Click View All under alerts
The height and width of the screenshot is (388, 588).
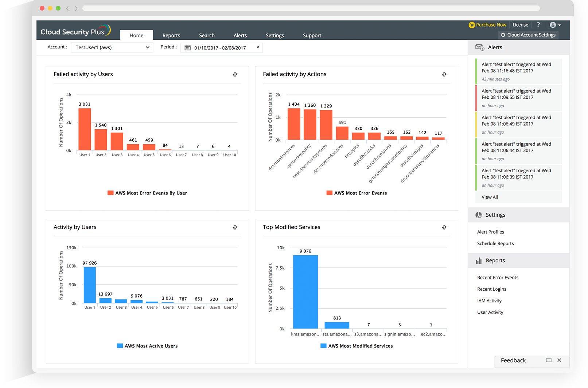point(490,197)
